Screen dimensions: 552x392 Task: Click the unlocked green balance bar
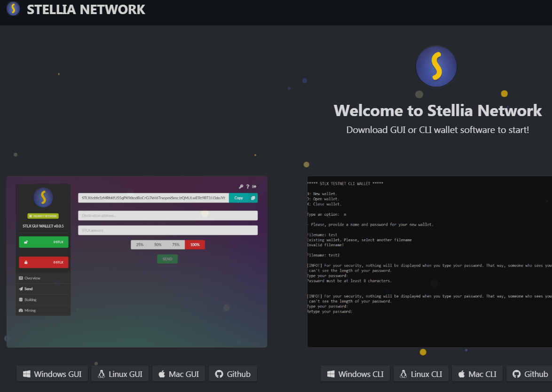[43, 242]
